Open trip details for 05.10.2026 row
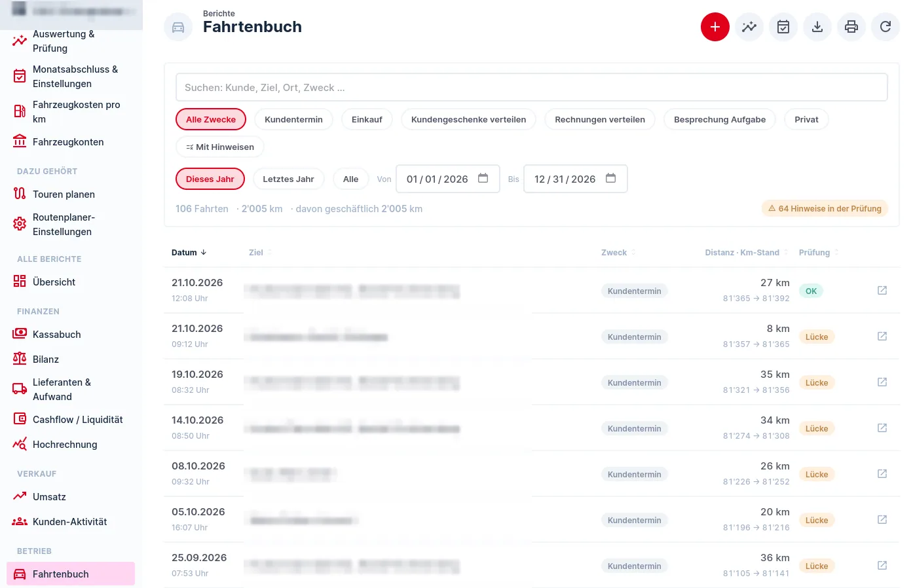913x588 pixels. (x=882, y=519)
